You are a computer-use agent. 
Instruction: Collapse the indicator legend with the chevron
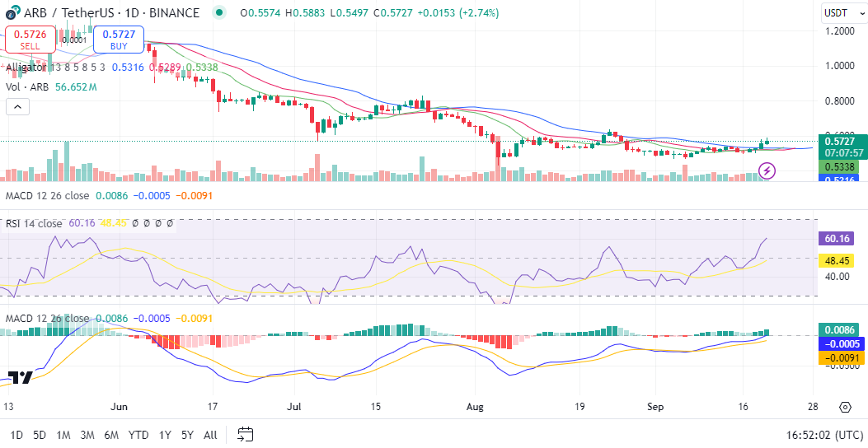click(x=17, y=107)
